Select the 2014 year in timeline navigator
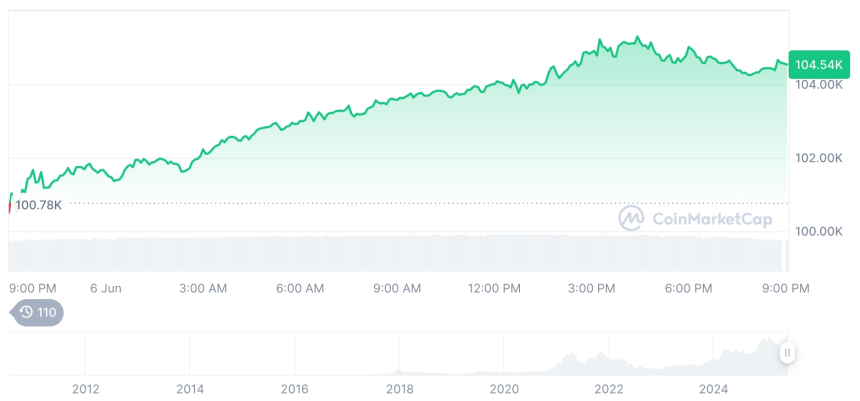The image size is (860, 401). (190, 388)
